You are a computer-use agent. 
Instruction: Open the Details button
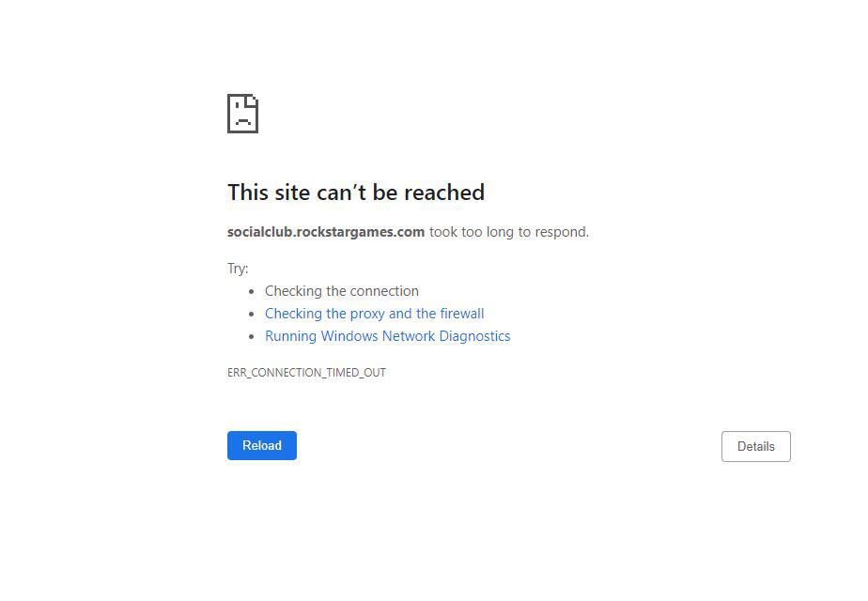(755, 447)
